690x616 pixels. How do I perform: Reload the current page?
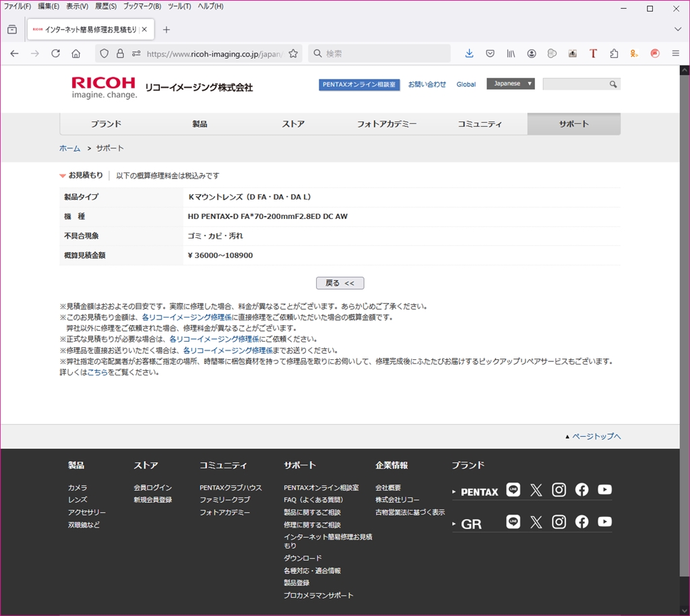(x=55, y=54)
